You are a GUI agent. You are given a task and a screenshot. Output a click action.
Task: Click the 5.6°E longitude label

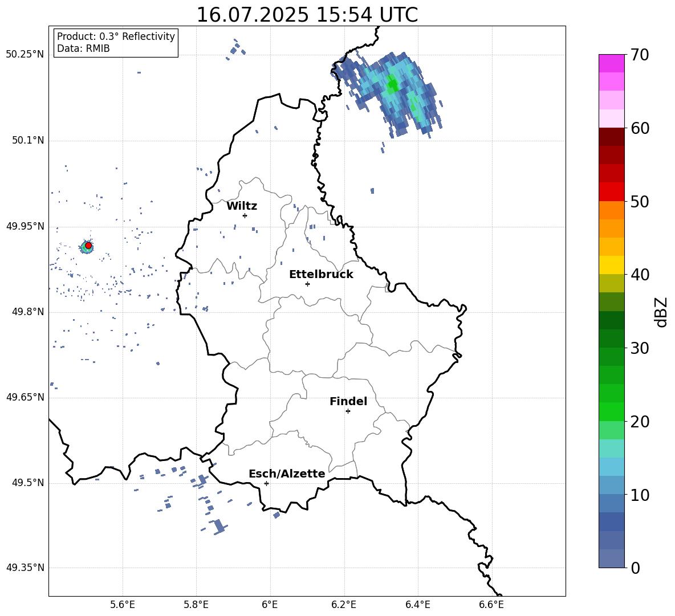coord(123,605)
